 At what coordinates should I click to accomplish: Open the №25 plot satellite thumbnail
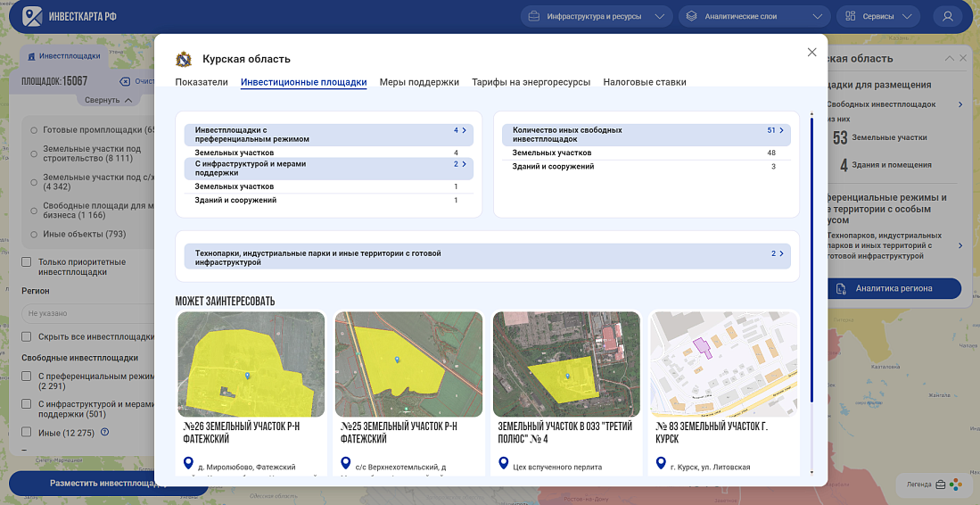(x=408, y=364)
